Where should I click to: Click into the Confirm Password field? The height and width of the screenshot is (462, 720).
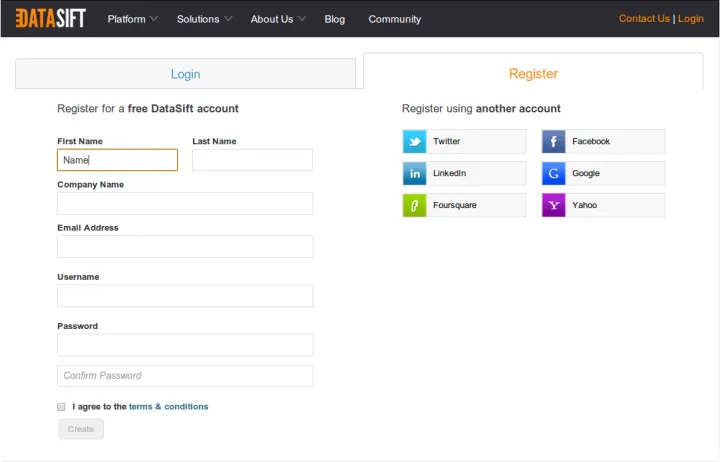pyautogui.click(x=185, y=376)
